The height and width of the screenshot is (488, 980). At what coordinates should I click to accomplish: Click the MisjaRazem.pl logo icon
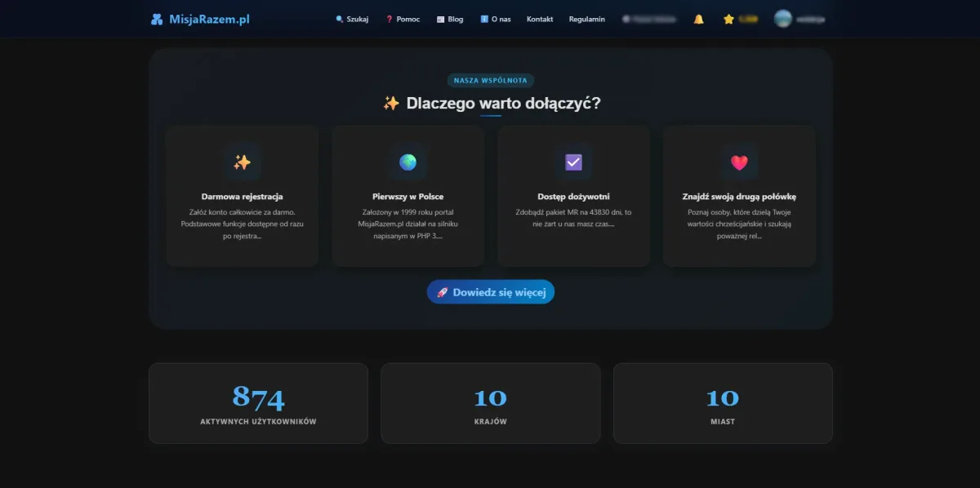(157, 20)
